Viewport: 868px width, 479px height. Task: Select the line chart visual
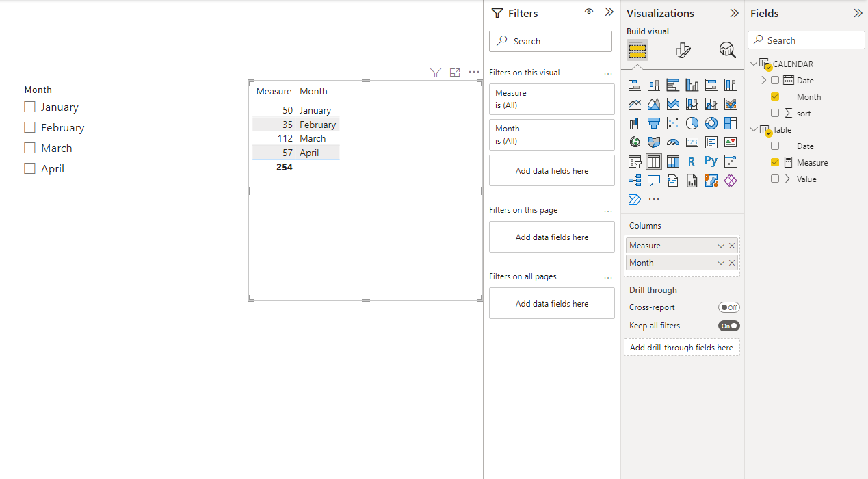click(x=634, y=104)
